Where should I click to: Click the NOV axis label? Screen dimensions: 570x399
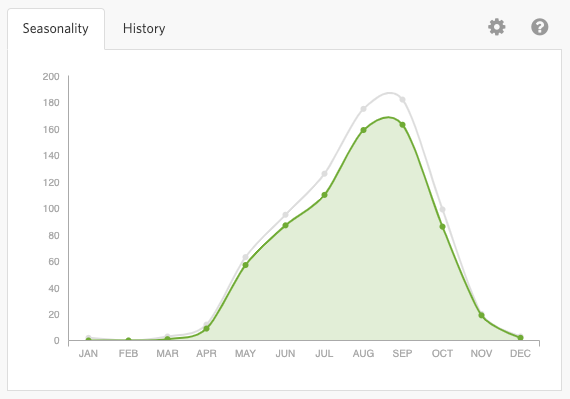point(481,353)
